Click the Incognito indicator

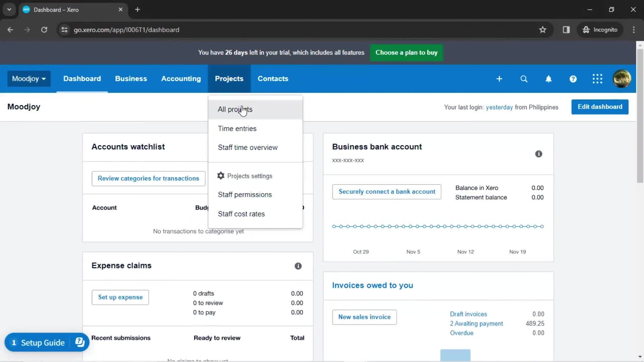coord(600,30)
